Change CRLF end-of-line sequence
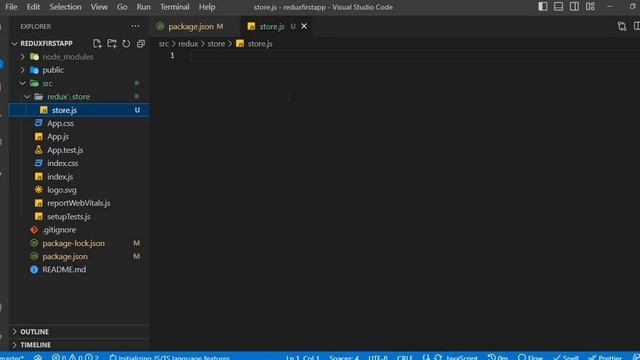 click(x=404, y=357)
